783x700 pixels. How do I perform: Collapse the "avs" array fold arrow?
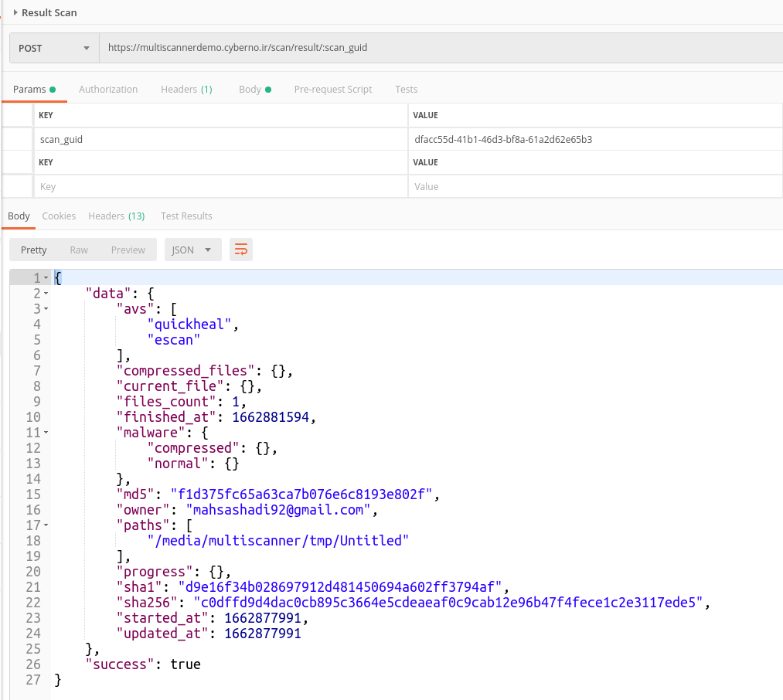(x=46, y=309)
